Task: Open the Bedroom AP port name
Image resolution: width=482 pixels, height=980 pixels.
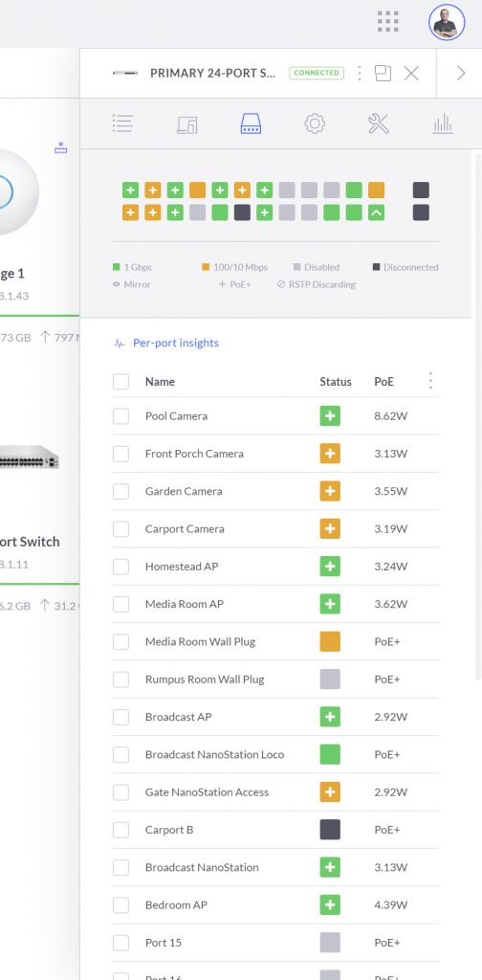Action: [x=176, y=905]
